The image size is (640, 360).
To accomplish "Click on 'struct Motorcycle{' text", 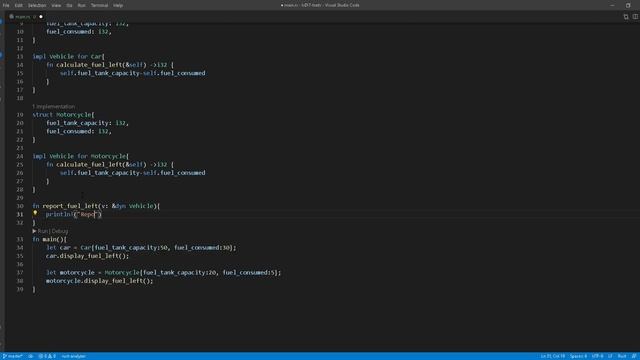I will (63, 115).
